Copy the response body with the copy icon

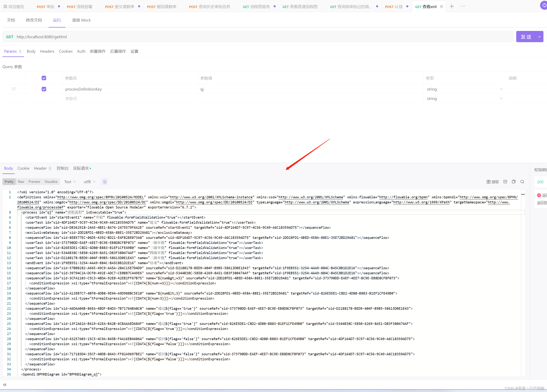coord(514,182)
